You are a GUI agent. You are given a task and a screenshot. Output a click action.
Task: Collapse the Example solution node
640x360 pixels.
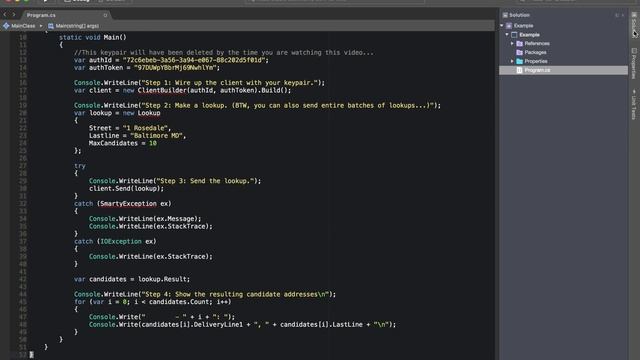502,26
